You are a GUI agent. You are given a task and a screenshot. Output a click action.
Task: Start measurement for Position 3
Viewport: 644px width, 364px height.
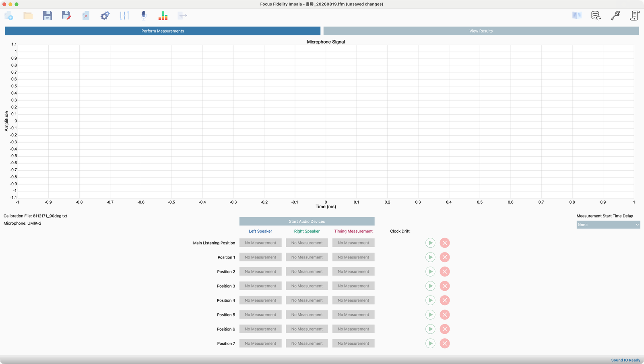(x=430, y=286)
